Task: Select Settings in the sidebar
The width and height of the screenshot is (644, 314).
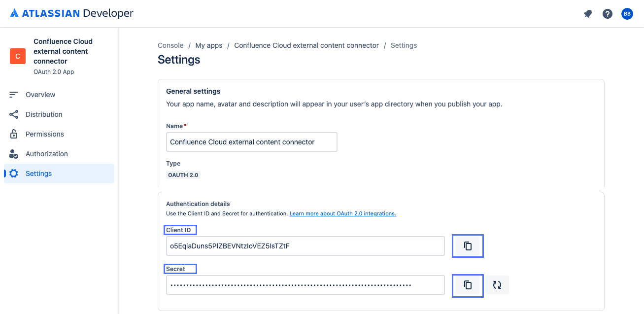Action: point(59,174)
